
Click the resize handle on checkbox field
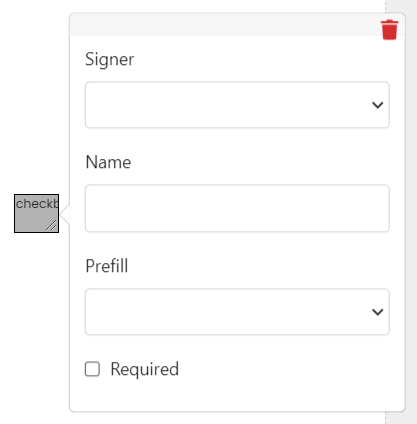point(52,226)
